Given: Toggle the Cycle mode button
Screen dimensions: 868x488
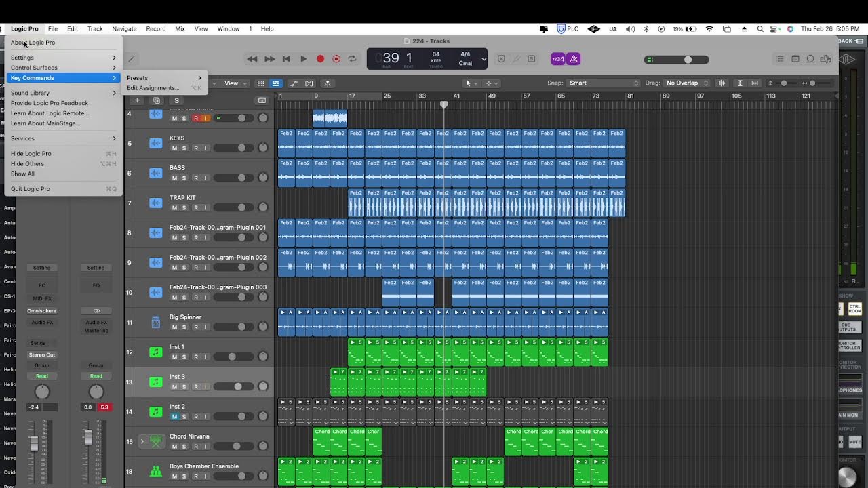Looking at the screenshot, I should point(352,59).
